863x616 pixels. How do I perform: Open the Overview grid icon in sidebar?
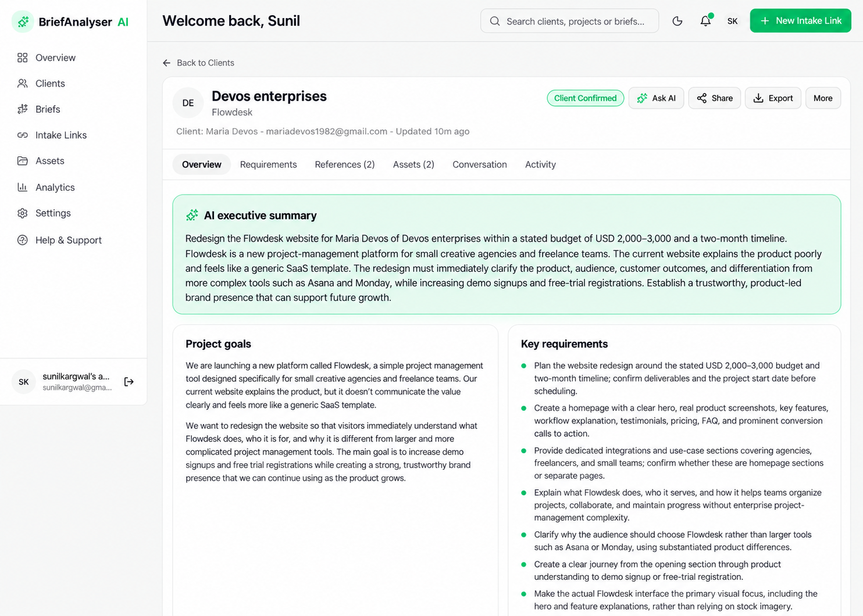[x=23, y=58]
